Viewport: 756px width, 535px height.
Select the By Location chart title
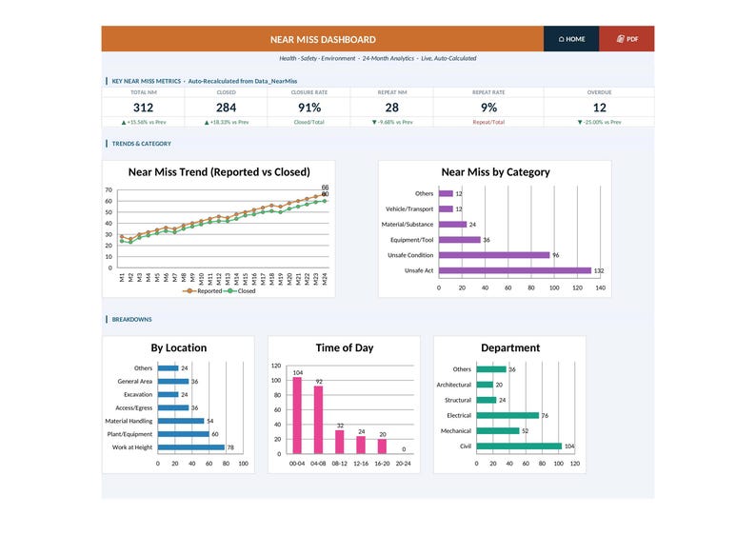(178, 348)
